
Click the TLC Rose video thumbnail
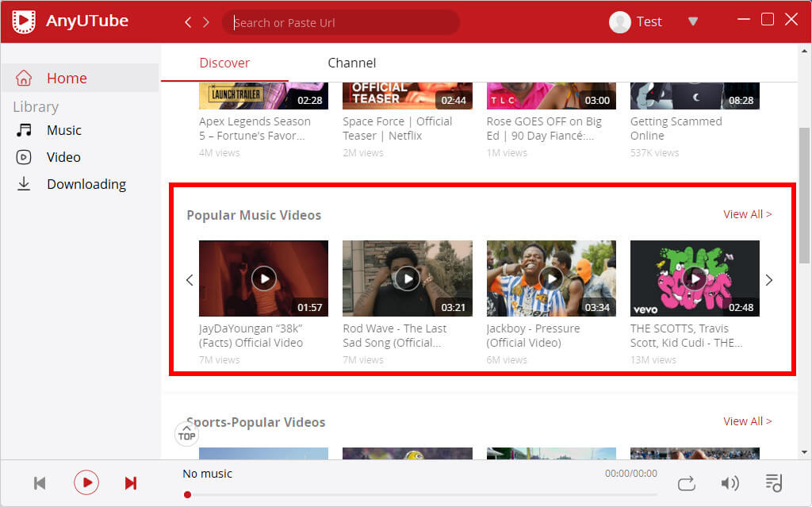[551, 96]
